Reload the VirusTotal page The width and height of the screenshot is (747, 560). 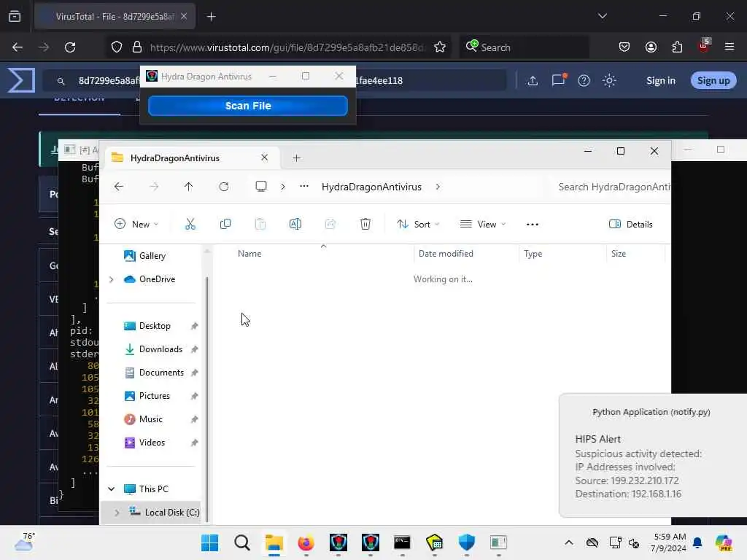pyautogui.click(x=70, y=47)
